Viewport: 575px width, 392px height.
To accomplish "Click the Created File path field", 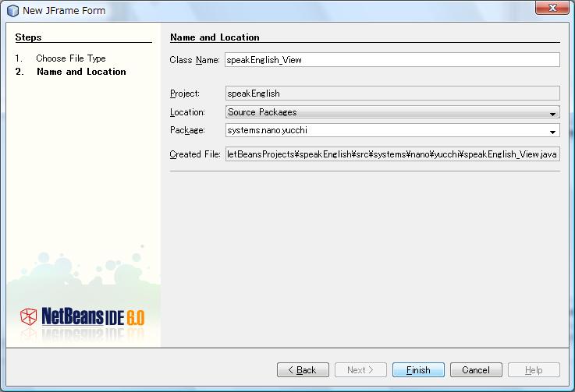I will tap(392, 154).
